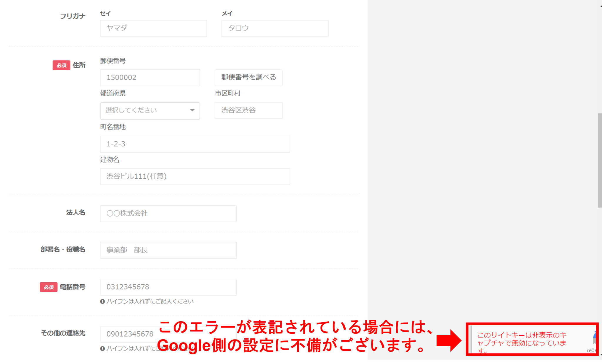Open the 都道府県 prefecture dropdown
This screenshot has height=364, width=602.
(x=150, y=111)
